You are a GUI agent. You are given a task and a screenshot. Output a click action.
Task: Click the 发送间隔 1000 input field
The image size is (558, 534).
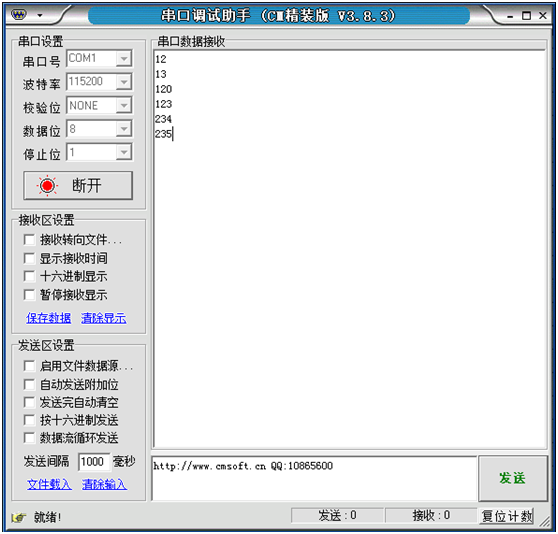94,462
